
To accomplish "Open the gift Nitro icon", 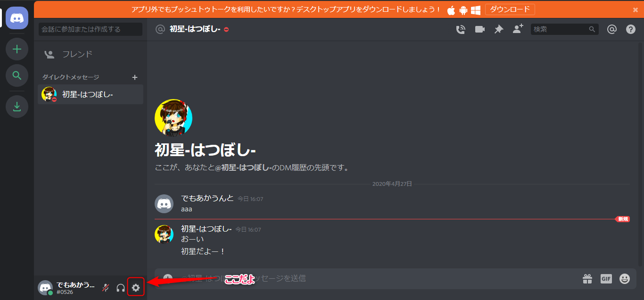I will click(587, 279).
